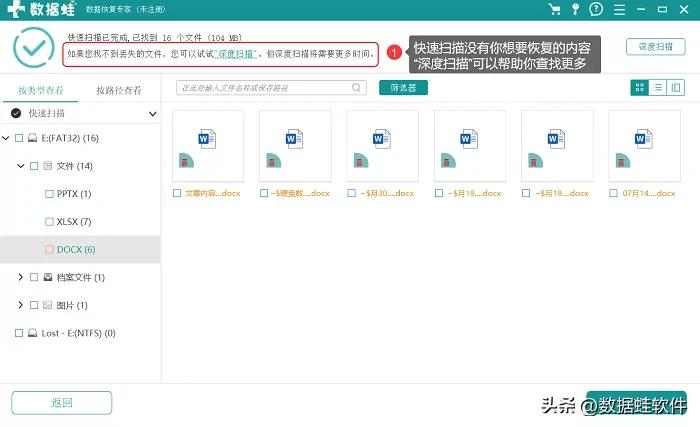The width and height of the screenshot is (700, 427).
Task: Open thumbnail of 07月14...docx
Action: [645, 146]
